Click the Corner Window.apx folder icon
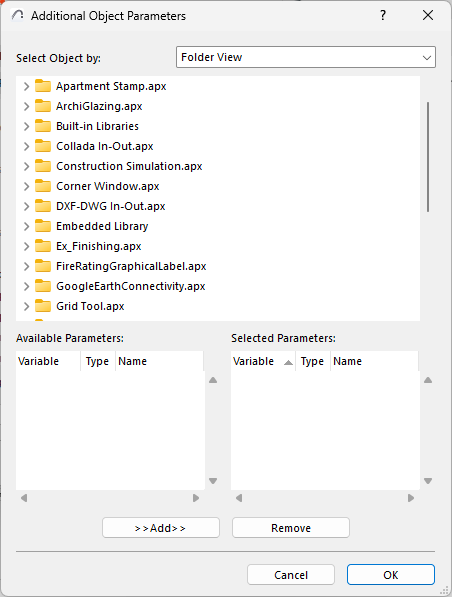The height and width of the screenshot is (597, 452). coord(43,186)
